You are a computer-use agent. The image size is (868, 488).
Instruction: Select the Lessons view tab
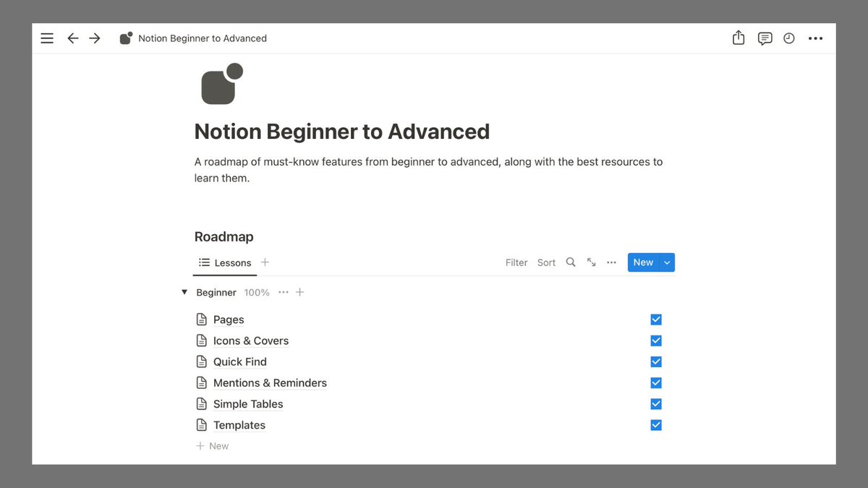pyautogui.click(x=225, y=263)
